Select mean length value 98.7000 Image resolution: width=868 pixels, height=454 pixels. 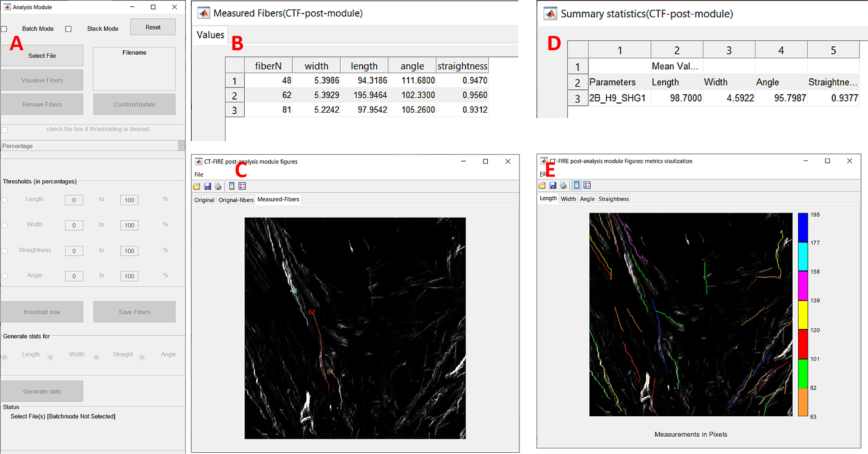[677, 98]
